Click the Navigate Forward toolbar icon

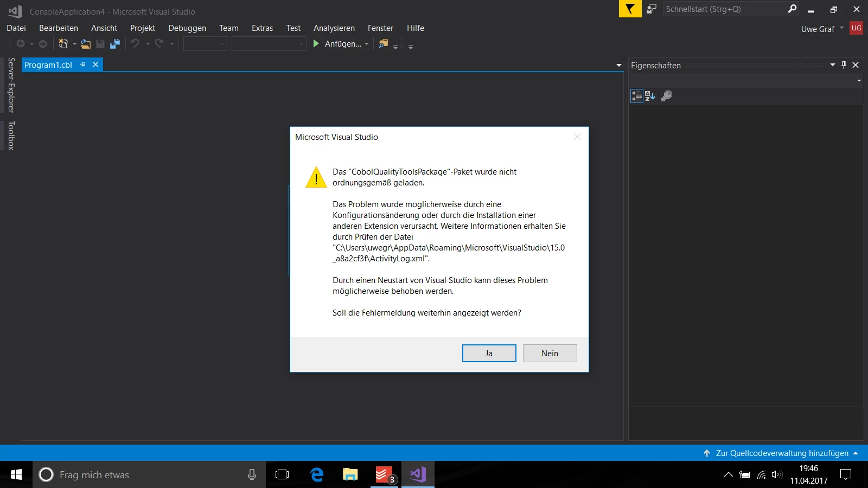point(43,44)
